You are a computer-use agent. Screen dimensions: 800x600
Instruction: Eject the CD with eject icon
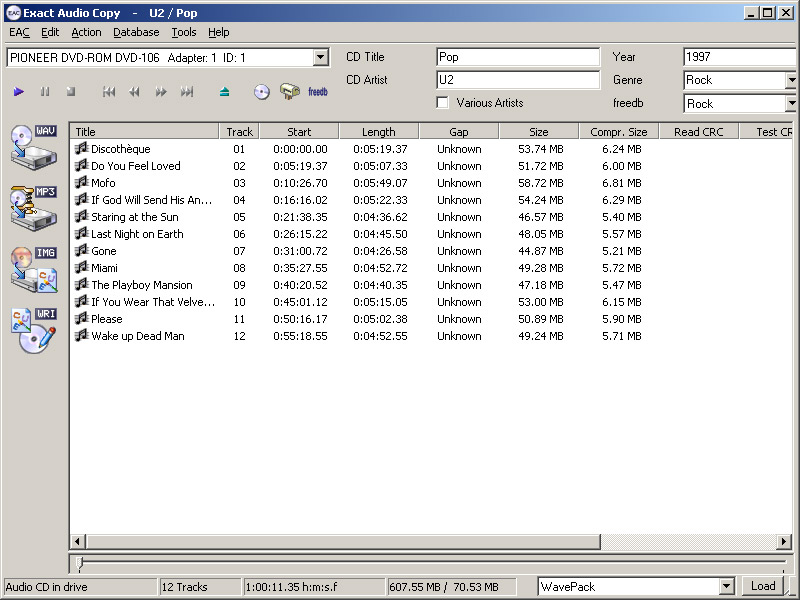coord(224,92)
